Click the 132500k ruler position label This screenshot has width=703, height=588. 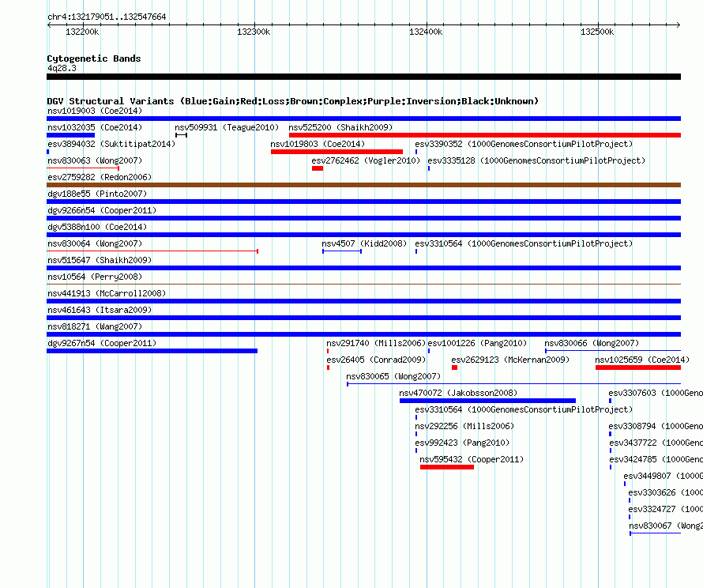(x=597, y=32)
